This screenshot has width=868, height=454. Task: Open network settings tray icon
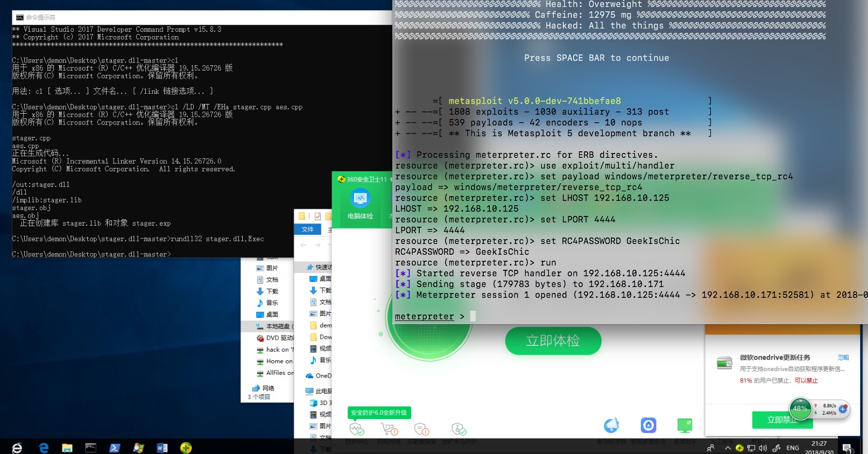tap(751, 448)
